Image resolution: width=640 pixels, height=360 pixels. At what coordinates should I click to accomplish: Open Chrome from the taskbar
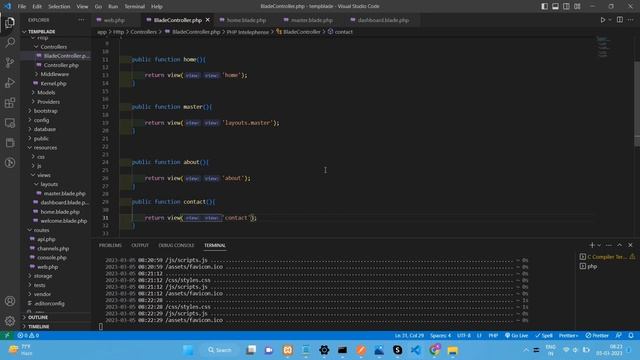[434, 350]
